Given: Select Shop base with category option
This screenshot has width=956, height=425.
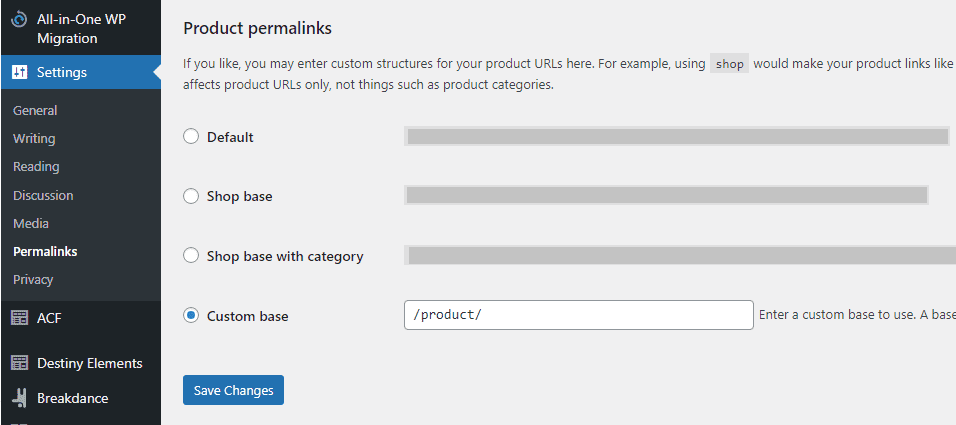Looking at the screenshot, I should (x=191, y=256).
